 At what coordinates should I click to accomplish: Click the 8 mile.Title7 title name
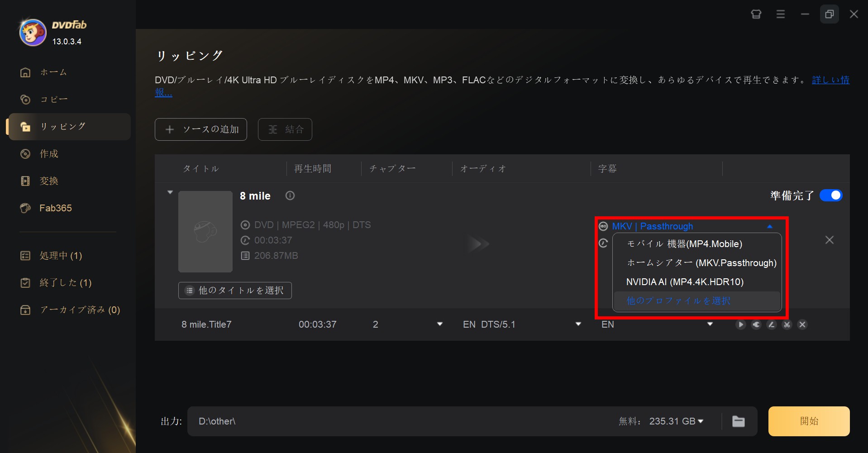pyautogui.click(x=206, y=324)
